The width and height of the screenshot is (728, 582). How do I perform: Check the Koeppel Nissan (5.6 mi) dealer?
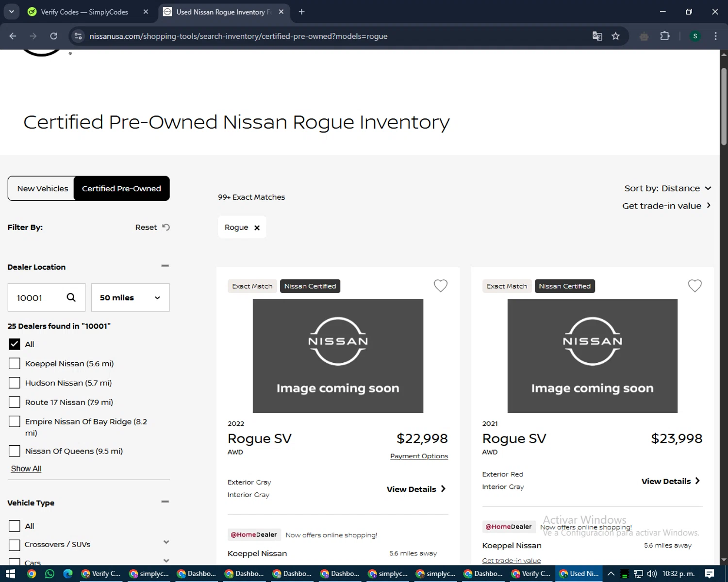pos(15,363)
